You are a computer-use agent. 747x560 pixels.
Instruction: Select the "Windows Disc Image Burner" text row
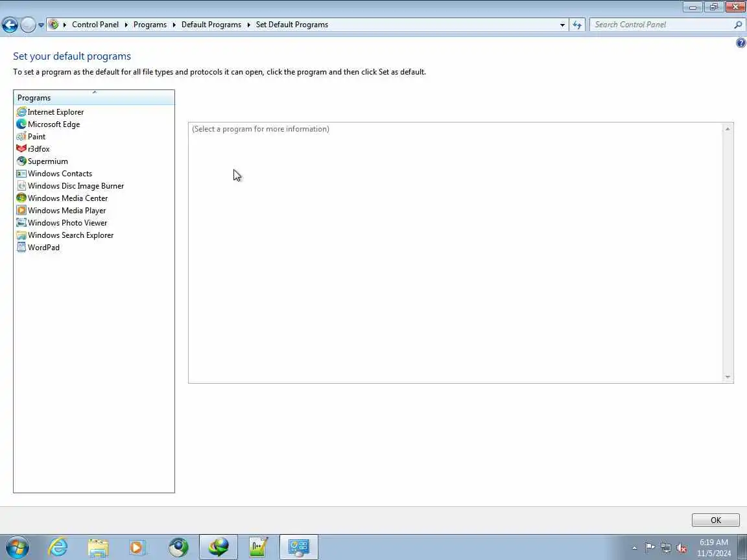coord(76,186)
